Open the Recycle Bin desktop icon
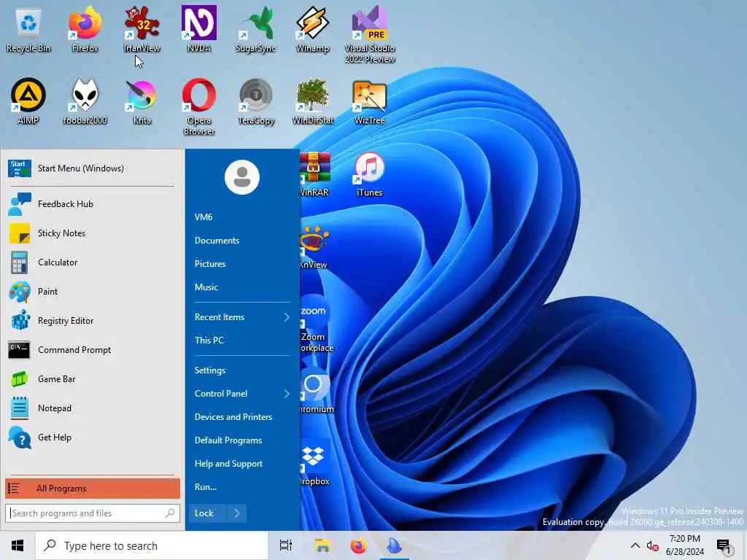The width and height of the screenshot is (747, 560). coord(28,29)
